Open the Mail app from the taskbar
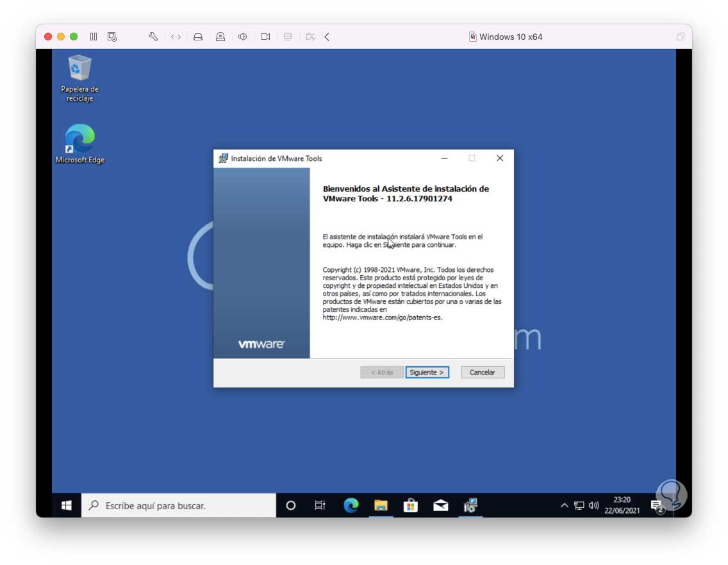 [441, 505]
